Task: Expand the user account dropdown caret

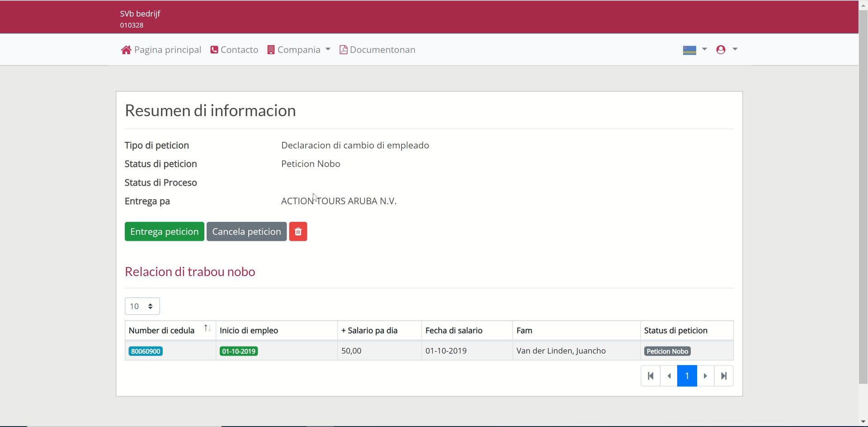Action: click(x=735, y=49)
